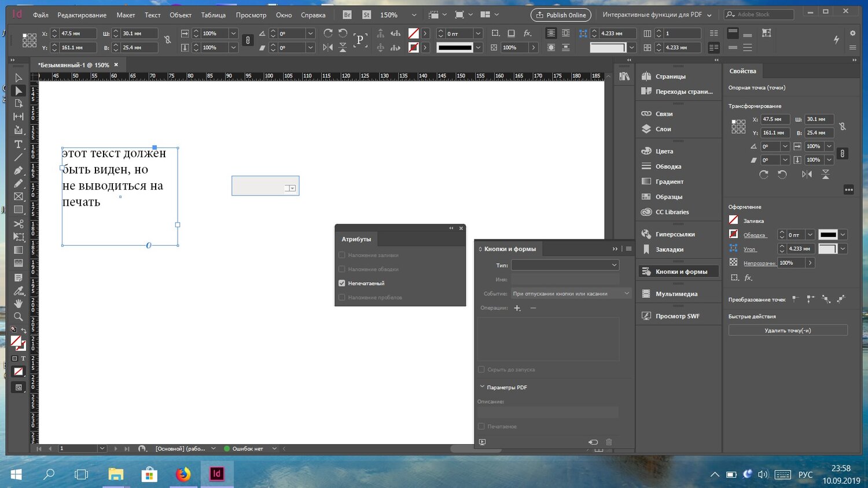868x488 pixels.
Task: Pick the Scissors tool
Action: pos(19,224)
